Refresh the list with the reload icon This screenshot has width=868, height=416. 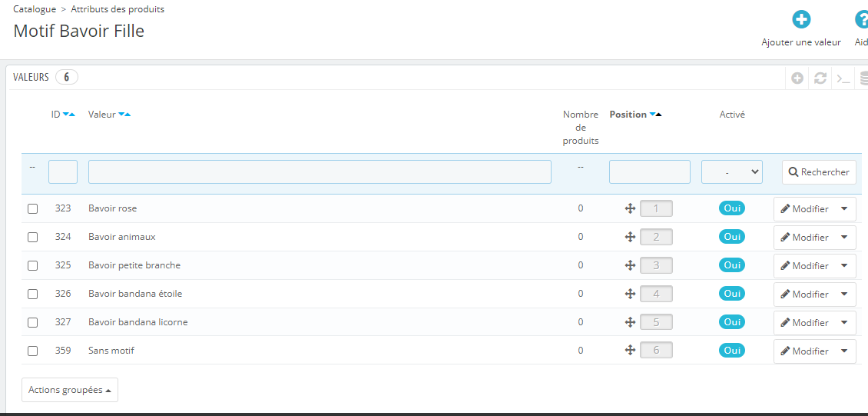[x=820, y=78]
